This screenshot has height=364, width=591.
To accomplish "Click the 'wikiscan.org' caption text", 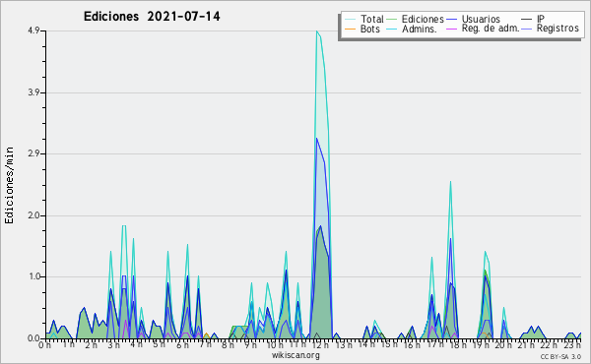I will tap(295, 355).
